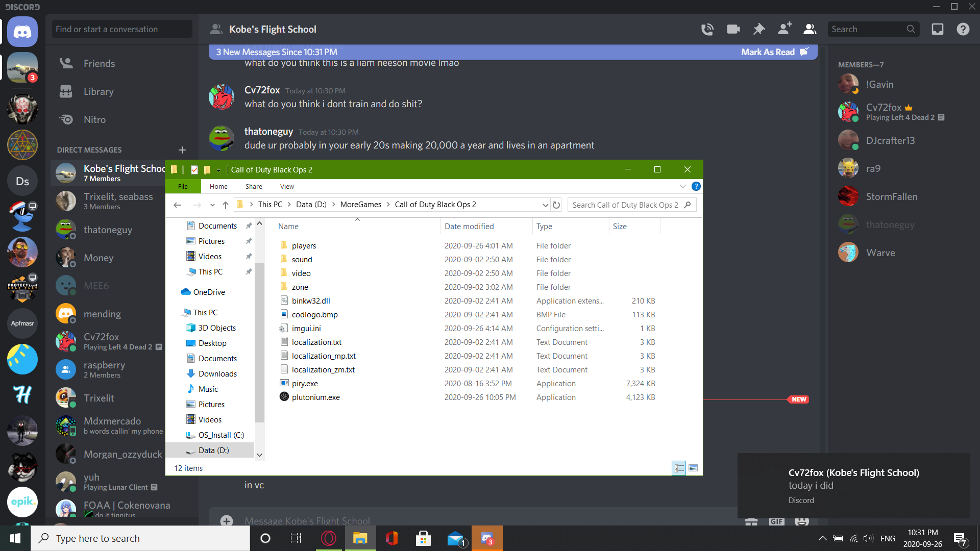Expand address bar history dropdown
Screen dimensions: 980x551
tap(545, 205)
